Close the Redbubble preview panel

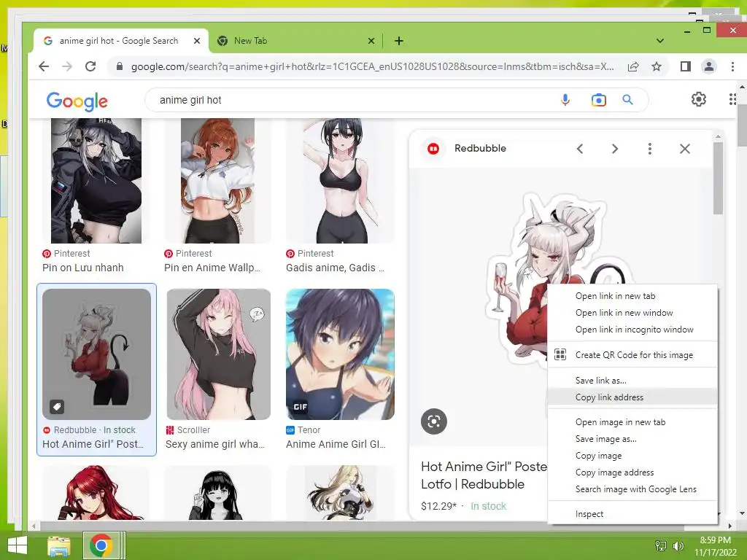coord(684,149)
